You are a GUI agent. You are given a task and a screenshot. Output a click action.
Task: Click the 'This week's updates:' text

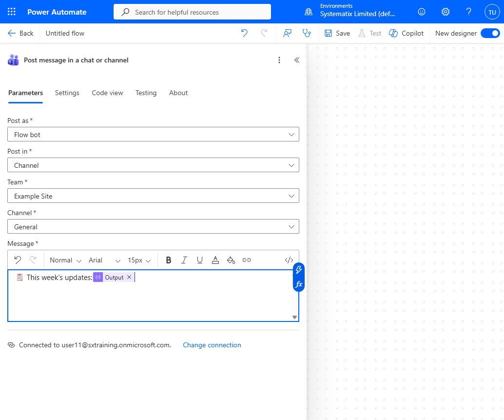click(59, 278)
